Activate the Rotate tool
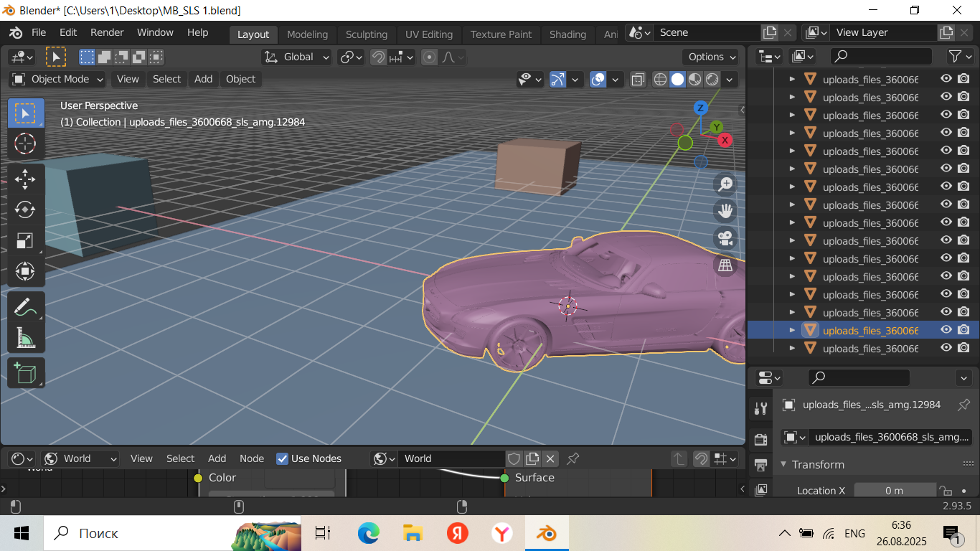 point(25,209)
